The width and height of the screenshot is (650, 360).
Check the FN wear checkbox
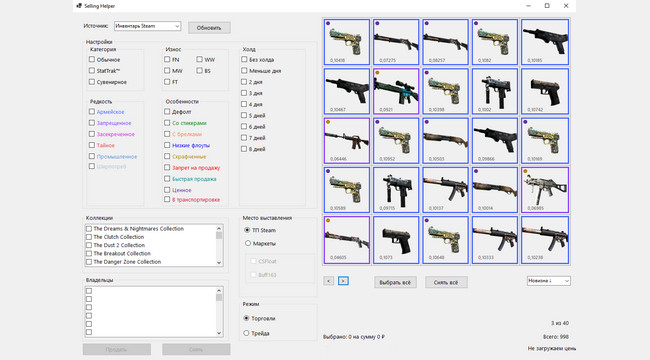pos(167,59)
